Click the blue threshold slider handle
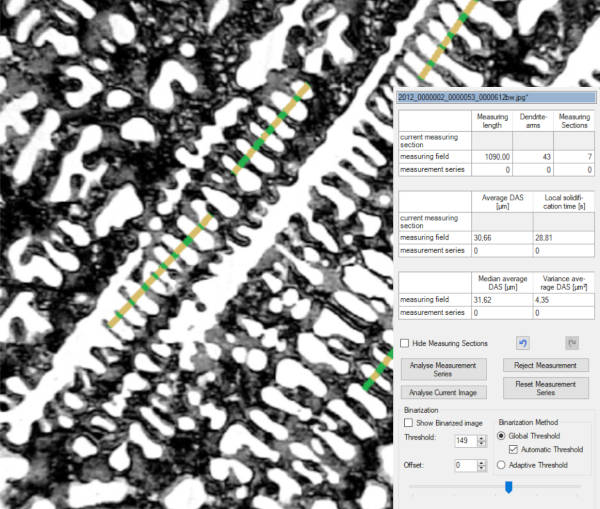Viewport: 600px width, 509px height. click(x=509, y=487)
